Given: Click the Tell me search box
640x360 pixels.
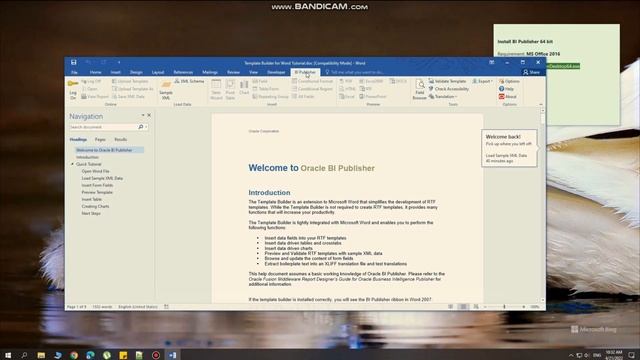Looking at the screenshot, I should point(354,72).
